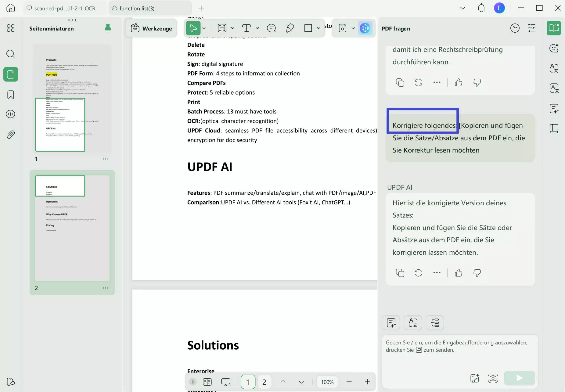The height and width of the screenshot is (392, 565).
Task: Open the Bookmarks panel
Action: [10, 95]
